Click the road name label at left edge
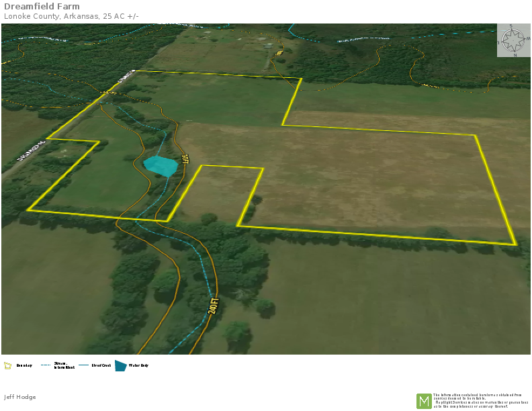Screen dimensions: 532x411 pyautogui.click(x=32, y=151)
